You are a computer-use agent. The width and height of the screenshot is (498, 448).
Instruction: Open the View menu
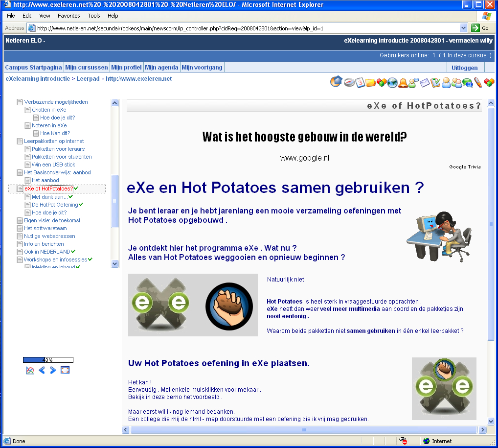pyautogui.click(x=45, y=16)
